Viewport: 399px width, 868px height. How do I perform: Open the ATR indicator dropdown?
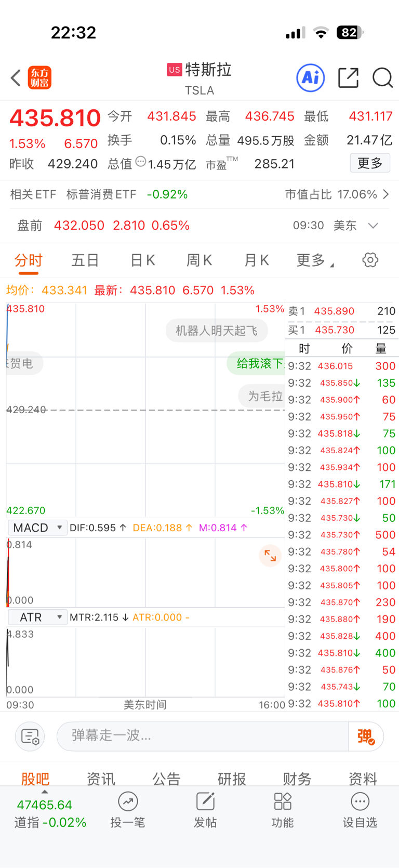coord(37,617)
